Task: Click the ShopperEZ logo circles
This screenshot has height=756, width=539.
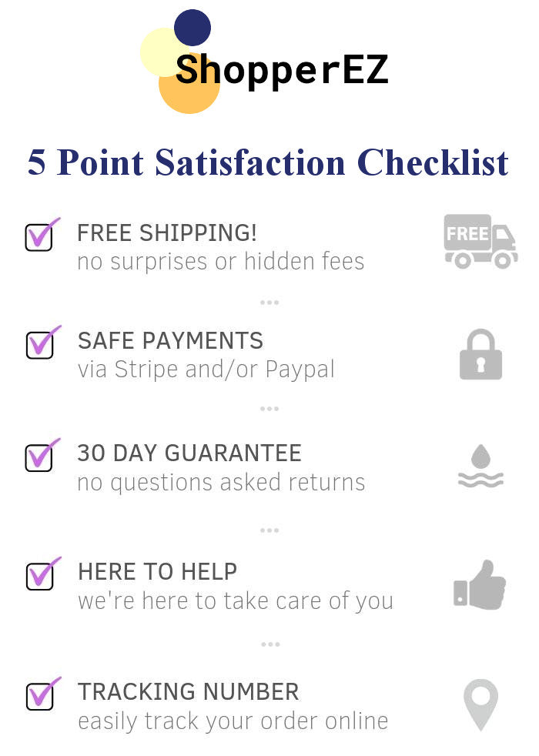Action: pos(183,62)
